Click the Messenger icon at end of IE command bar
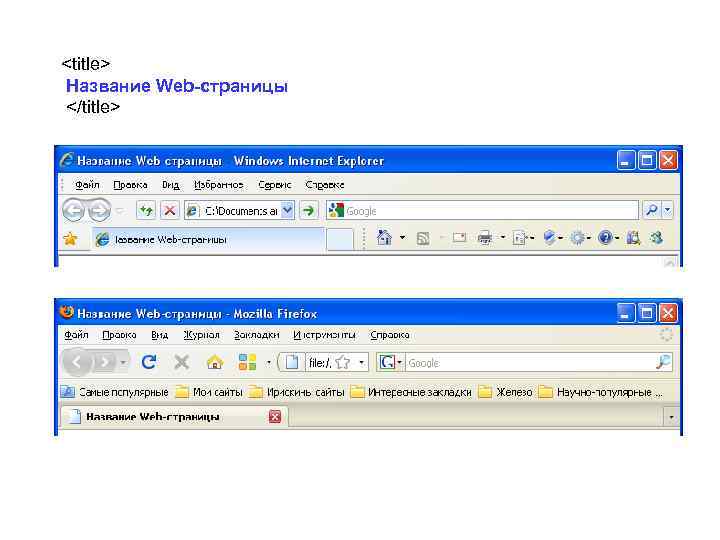720x540 pixels. [x=657, y=237]
